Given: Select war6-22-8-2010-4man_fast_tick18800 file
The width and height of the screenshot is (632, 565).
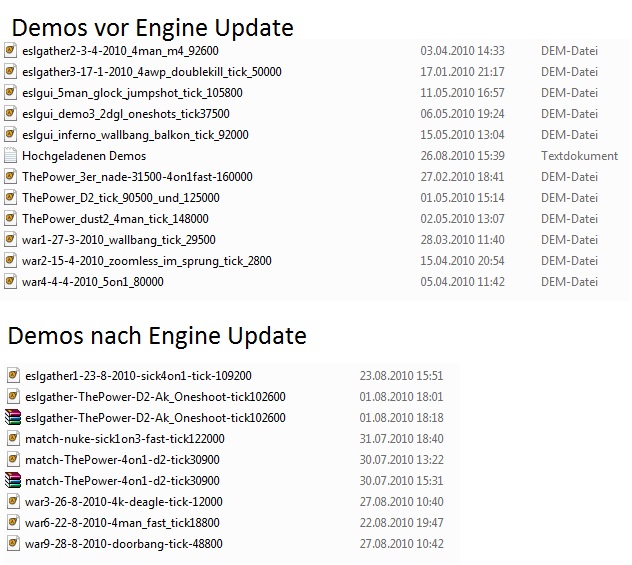Looking at the screenshot, I should [x=122, y=523].
